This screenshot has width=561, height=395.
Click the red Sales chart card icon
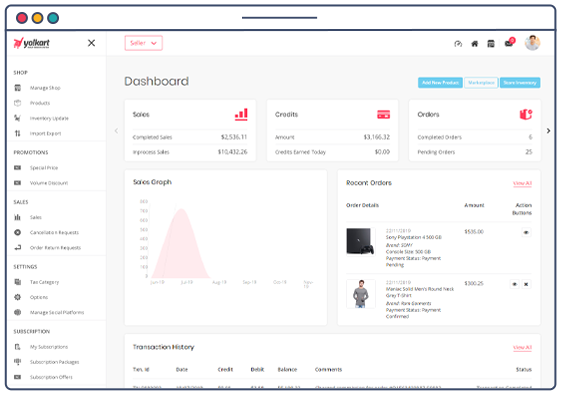coord(241,114)
